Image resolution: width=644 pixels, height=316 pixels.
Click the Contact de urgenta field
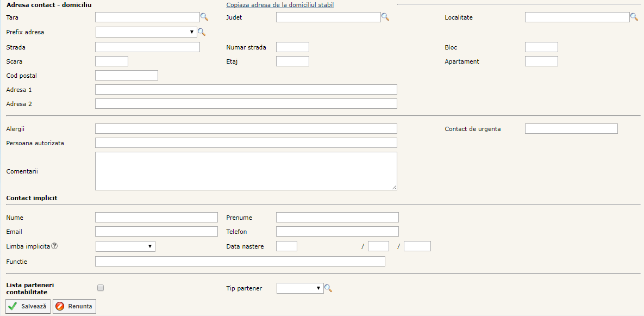(571, 129)
